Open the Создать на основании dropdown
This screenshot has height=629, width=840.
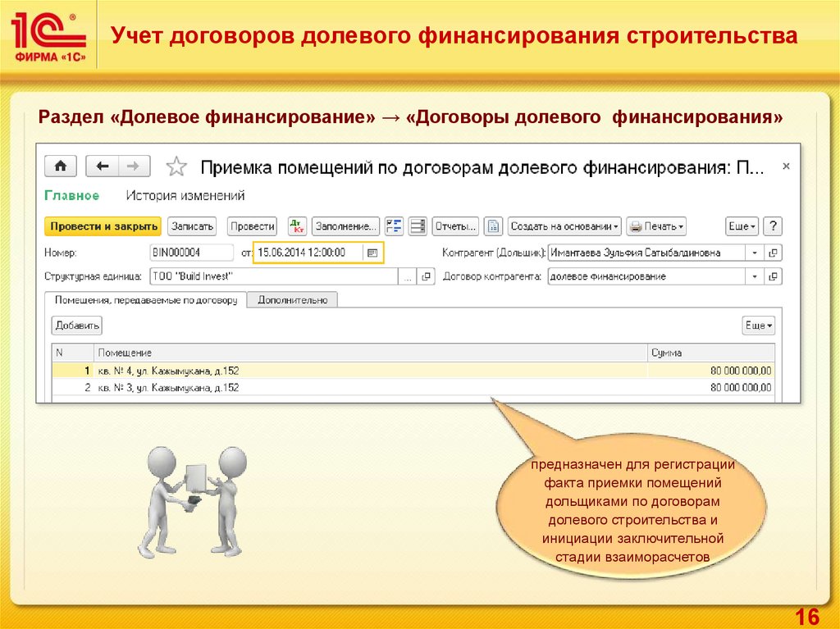564,226
